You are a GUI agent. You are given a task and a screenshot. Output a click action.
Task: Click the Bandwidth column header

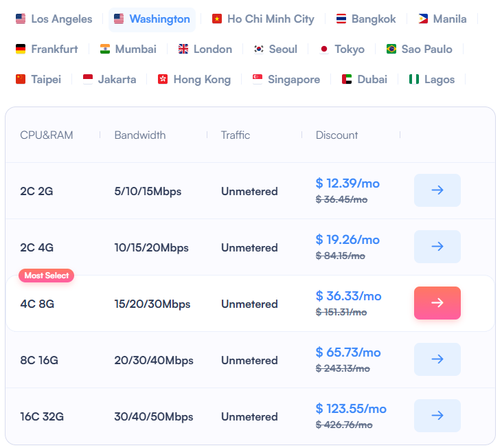pos(140,135)
